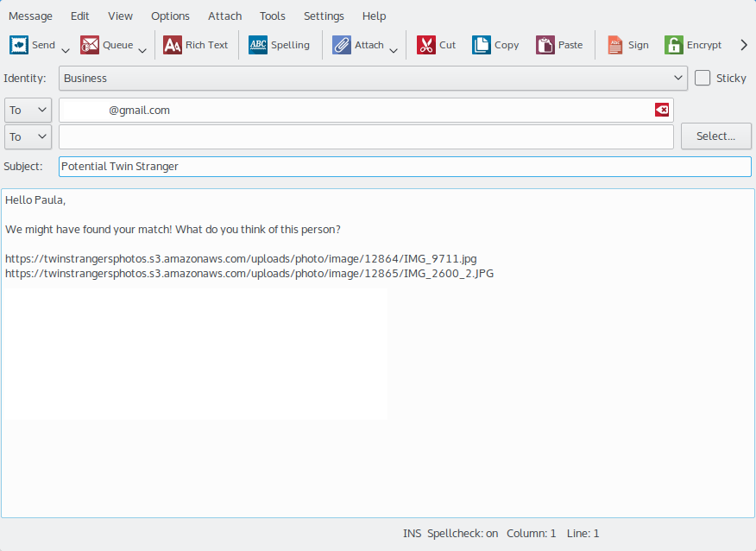Click the "Column: 1" status text
The height and width of the screenshot is (551, 756).
532,533
